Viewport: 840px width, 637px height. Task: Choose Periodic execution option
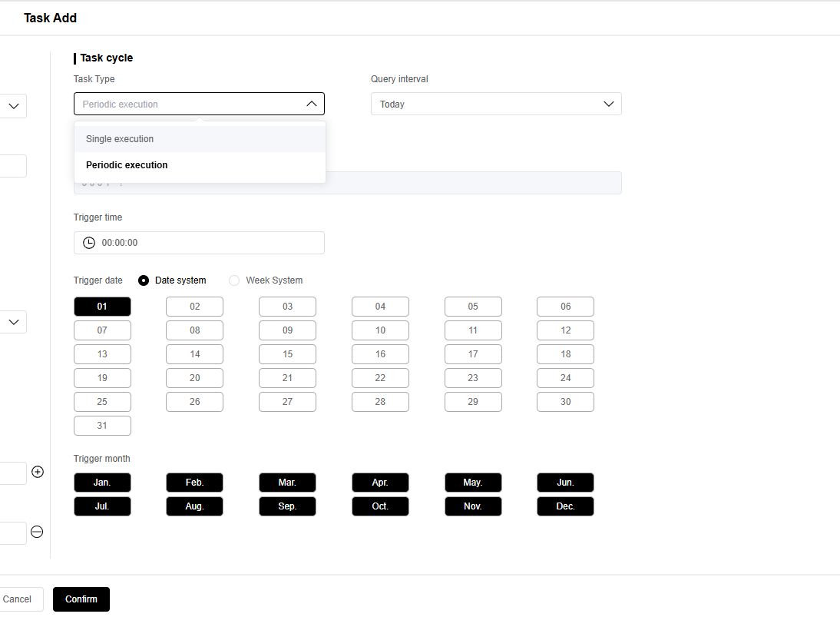127,165
